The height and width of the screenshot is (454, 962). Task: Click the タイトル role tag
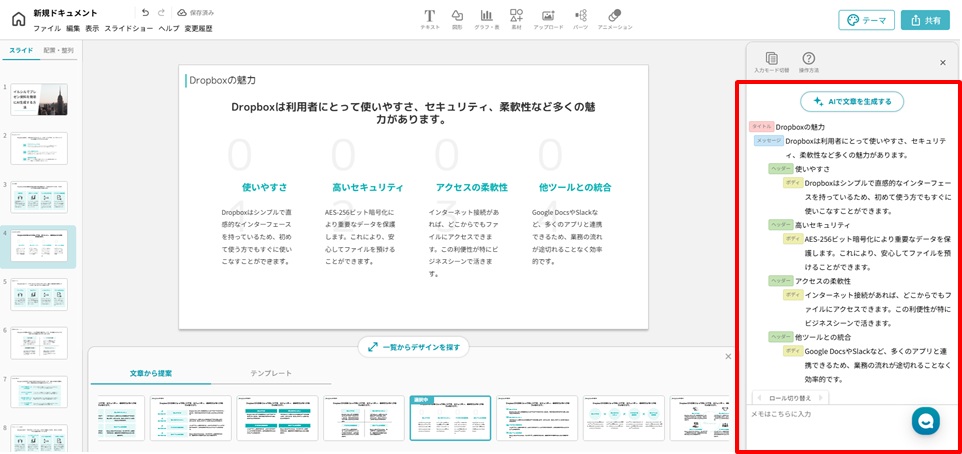click(x=761, y=126)
